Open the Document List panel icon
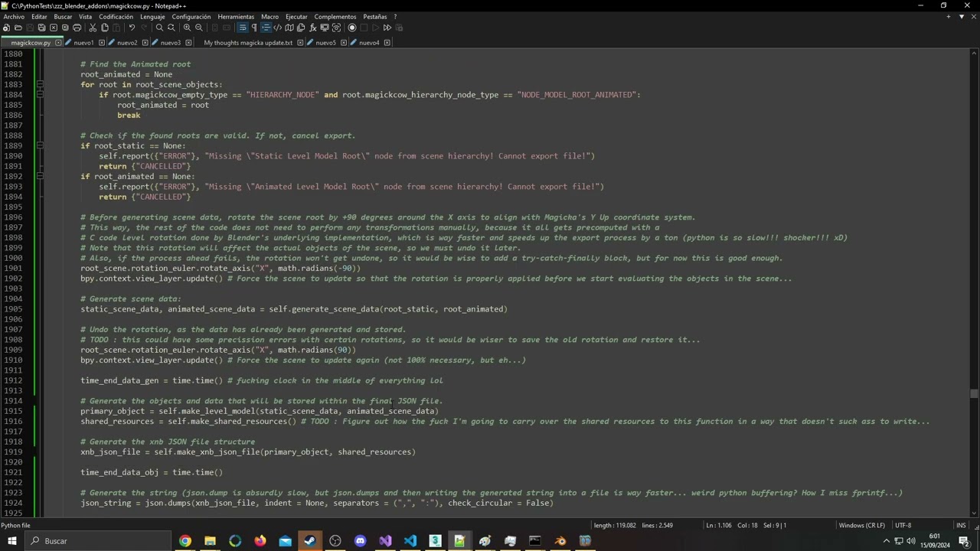This screenshot has width=980, height=551. tap(301, 28)
